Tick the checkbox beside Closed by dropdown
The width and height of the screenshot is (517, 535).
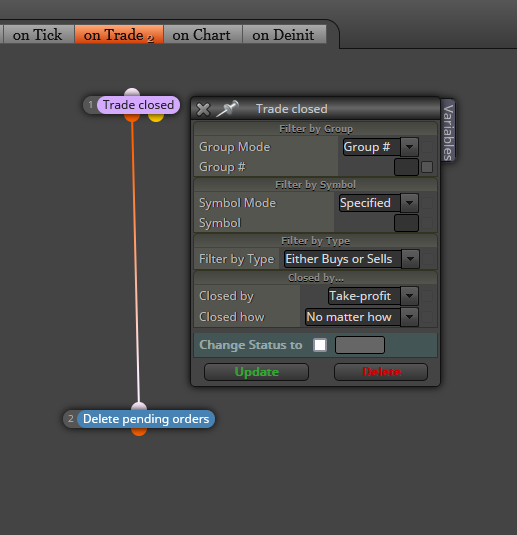427,296
